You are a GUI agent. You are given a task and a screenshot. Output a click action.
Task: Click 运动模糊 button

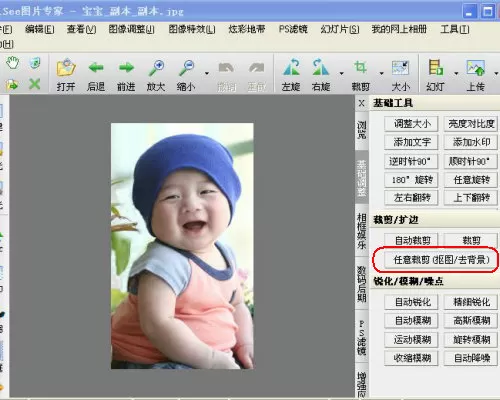(411, 340)
